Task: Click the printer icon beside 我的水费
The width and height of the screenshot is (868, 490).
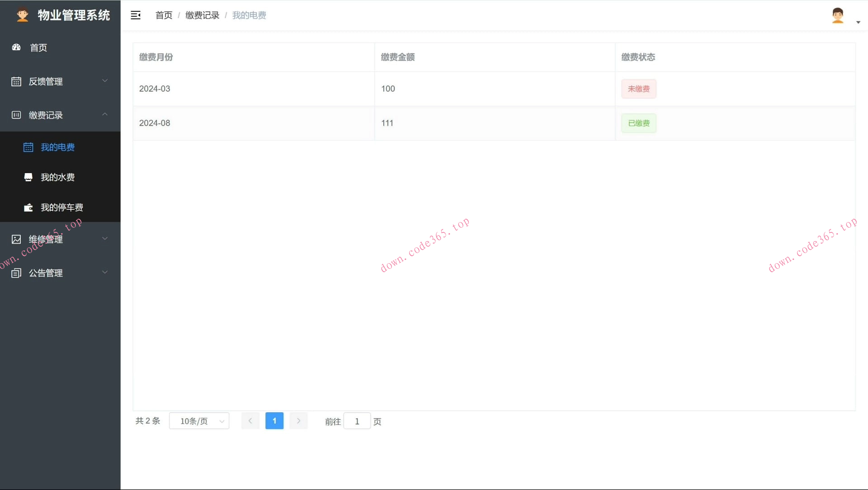Action: coord(28,177)
